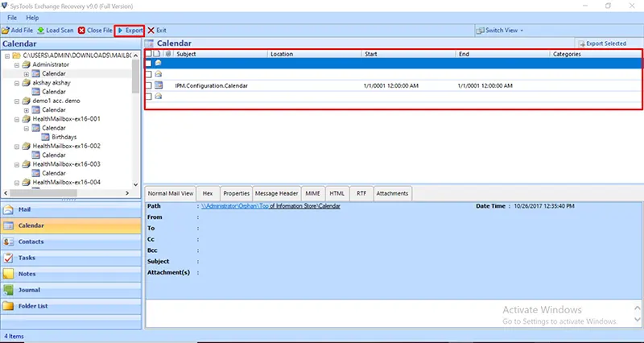
Task: Click the Export toolbar button
Action: click(x=130, y=31)
